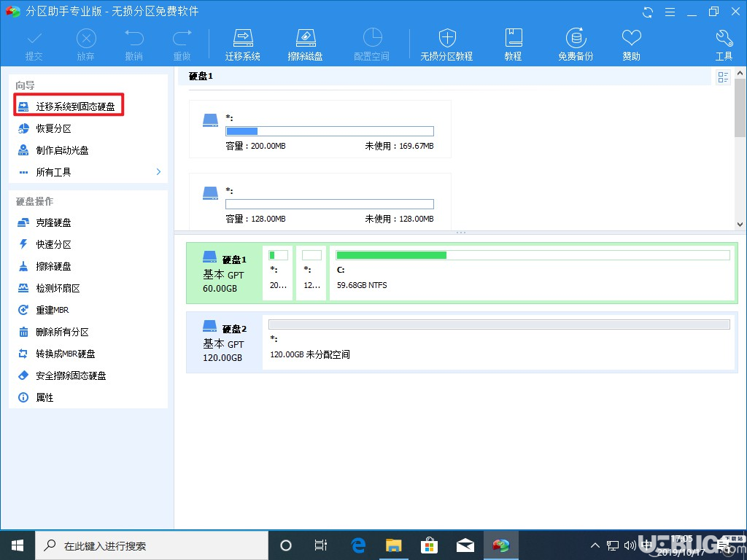
Task: Click the 免费备份 toolbar icon
Action: point(576,45)
